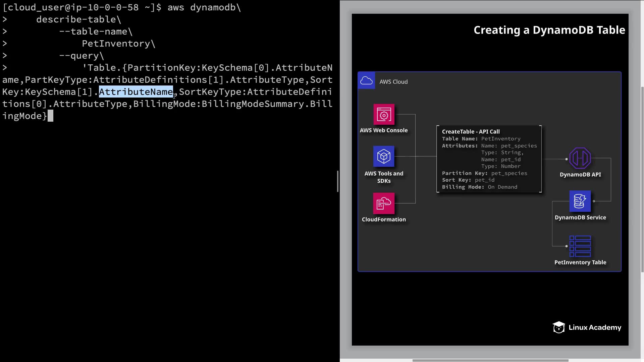Image resolution: width=644 pixels, height=362 pixels.
Task: Click the CreateTable - API Call heading
Action: click(x=471, y=132)
